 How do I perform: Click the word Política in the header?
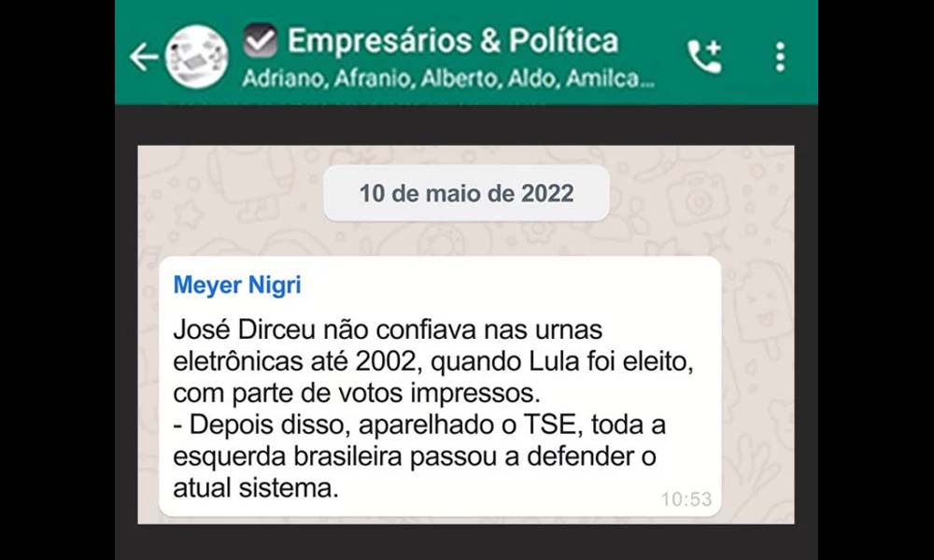coord(563,40)
